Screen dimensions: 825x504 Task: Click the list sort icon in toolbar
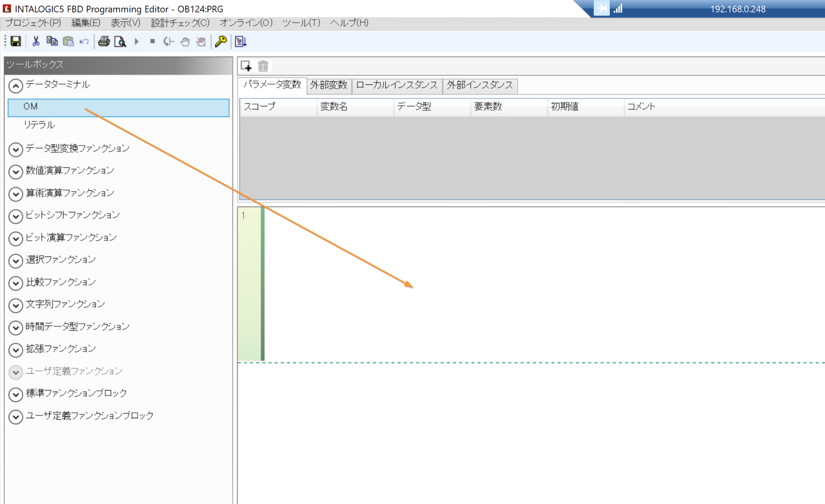coord(240,41)
